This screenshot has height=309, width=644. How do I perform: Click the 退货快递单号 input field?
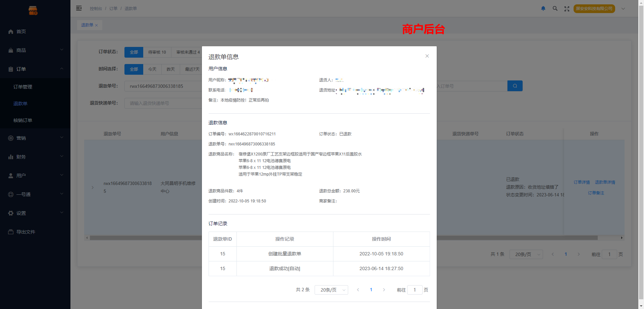(x=163, y=103)
